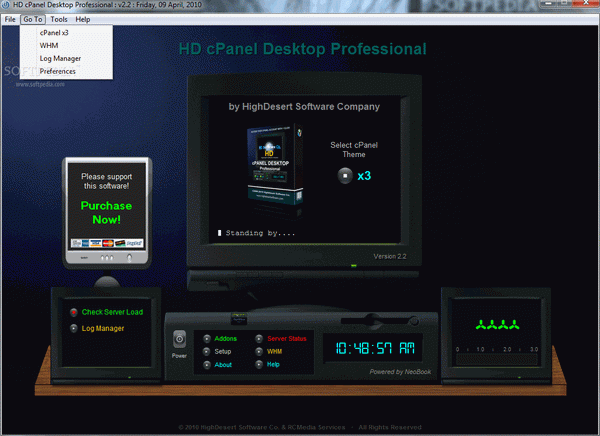Close the Go To menu

click(x=33, y=19)
